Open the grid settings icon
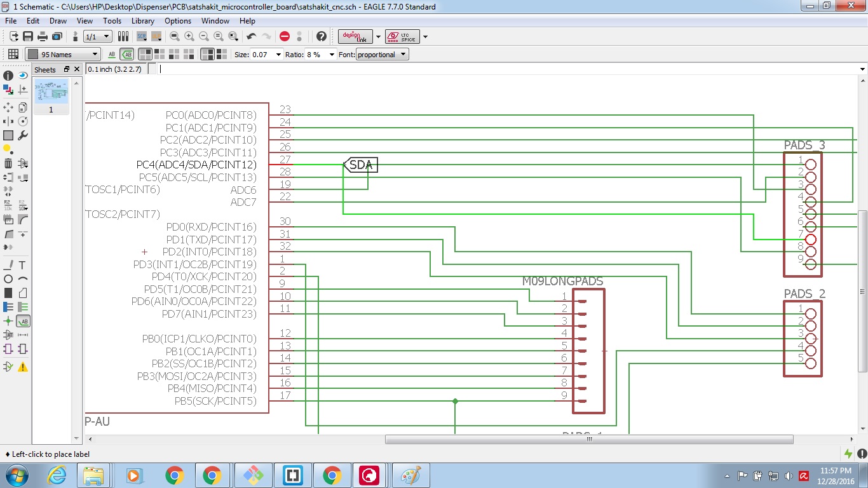This screenshot has width=868, height=488. (x=13, y=55)
